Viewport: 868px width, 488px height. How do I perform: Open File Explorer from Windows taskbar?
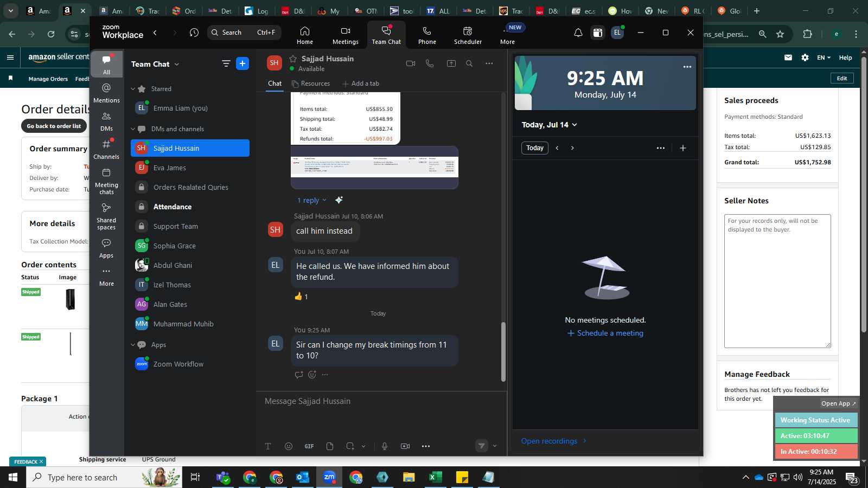pyautogui.click(x=409, y=477)
